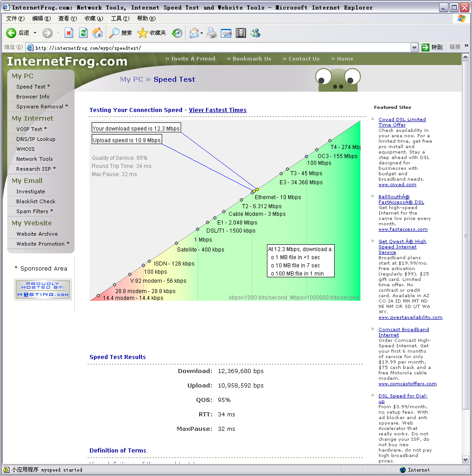The image size is (472, 476).
Task: Open Comcast Broadband Internet link
Action: point(403,332)
